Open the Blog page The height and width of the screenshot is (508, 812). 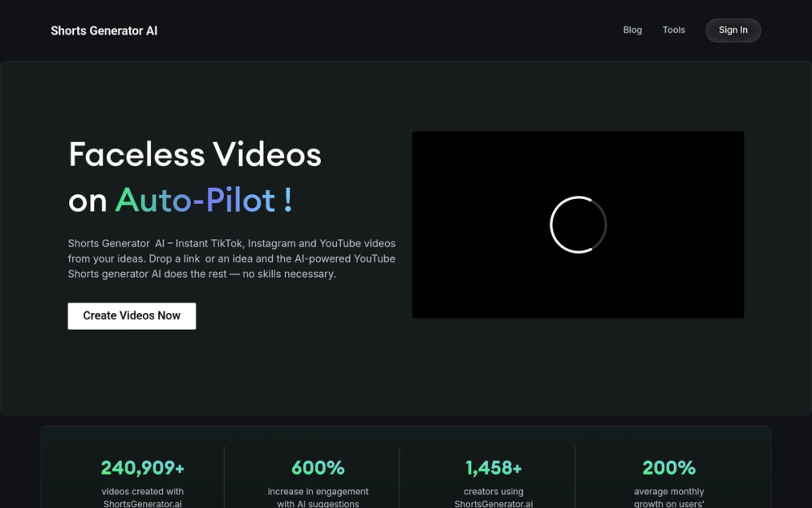tap(632, 30)
